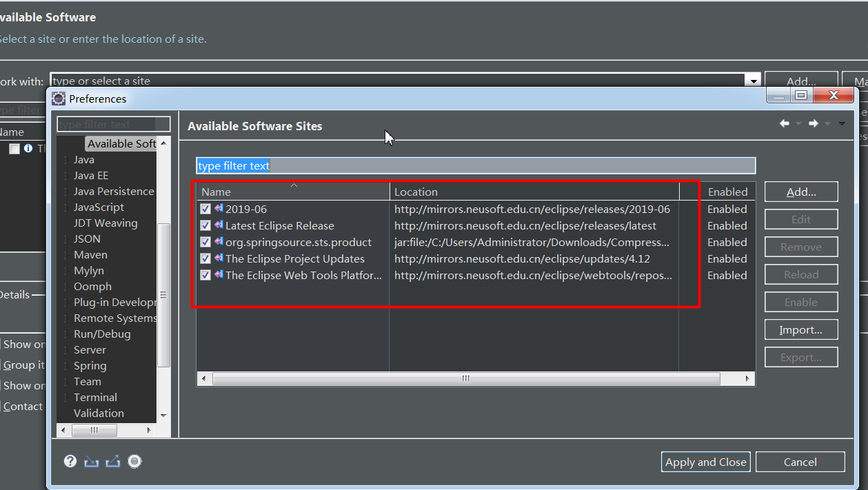
Task: Select Mylyn in the preferences tree
Action: (89, 270)
